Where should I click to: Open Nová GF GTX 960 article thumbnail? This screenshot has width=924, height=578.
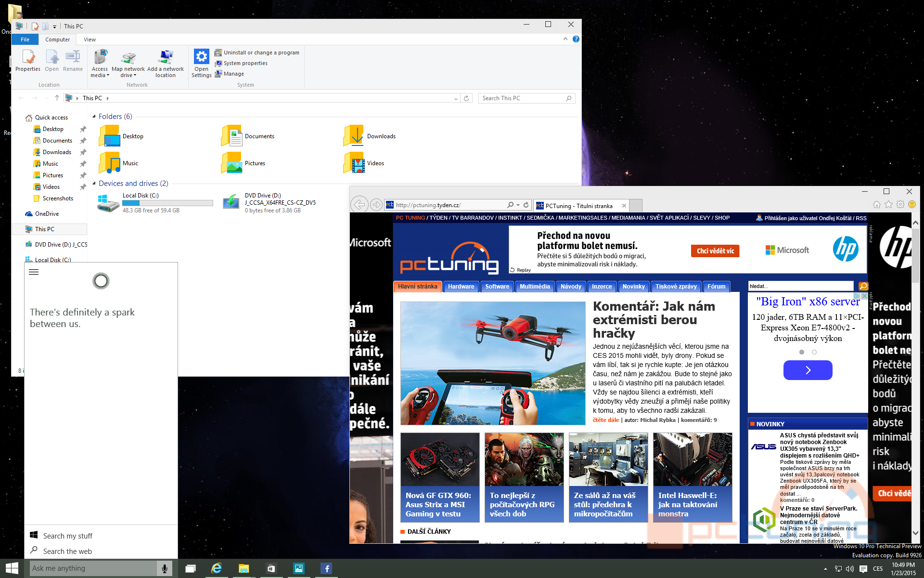(x=440, y=459)
